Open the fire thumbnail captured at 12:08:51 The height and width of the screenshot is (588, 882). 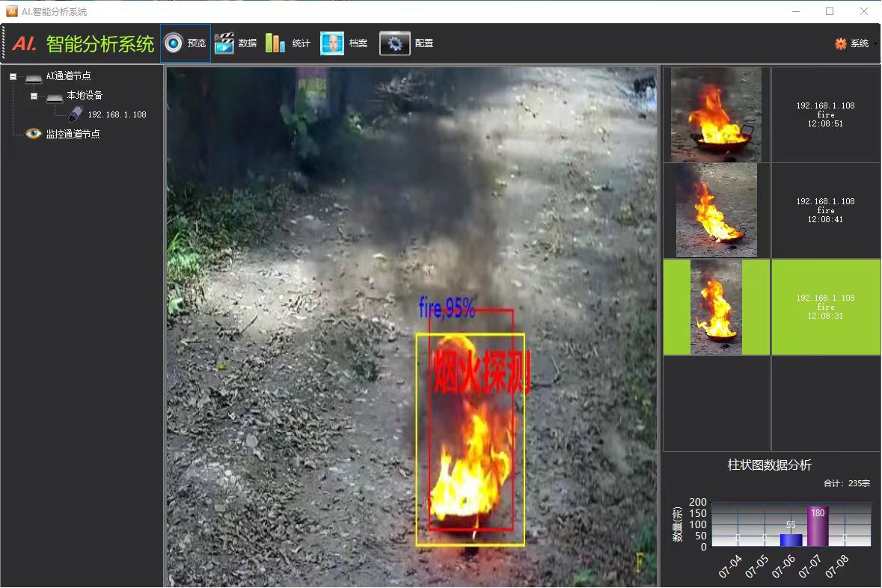click(x=716, y=114)
